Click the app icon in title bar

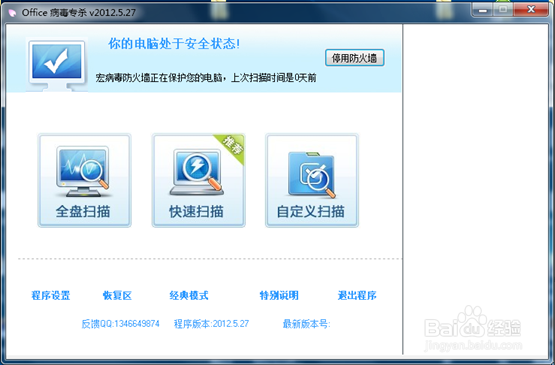point(12,13)
